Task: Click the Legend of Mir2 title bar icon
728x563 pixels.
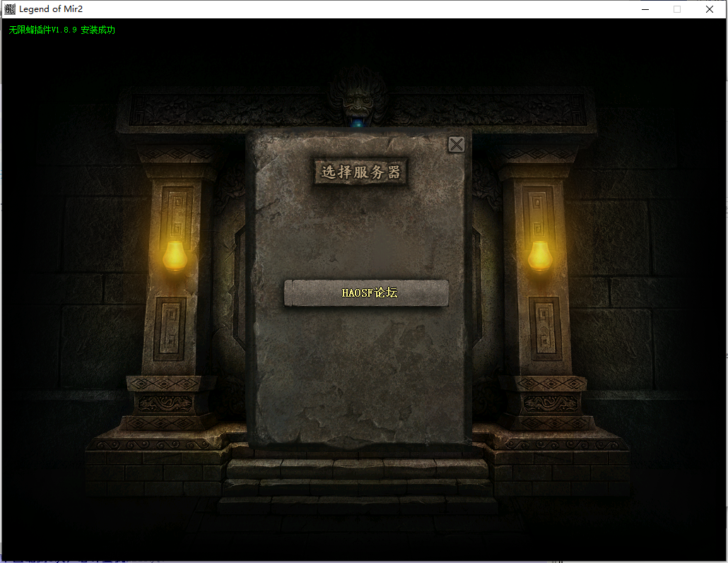Action: (x=10, y=9)
